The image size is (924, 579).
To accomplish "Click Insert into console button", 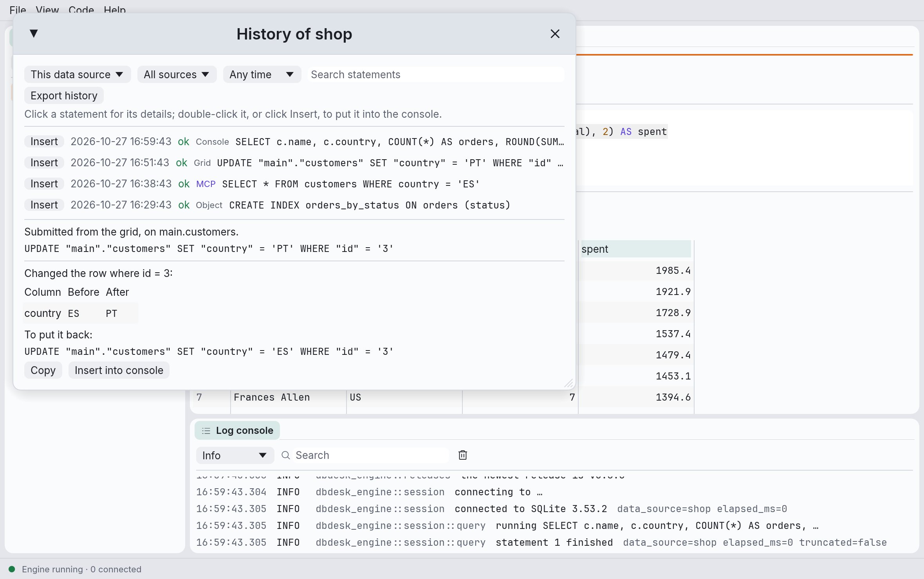I will (119, 370).
